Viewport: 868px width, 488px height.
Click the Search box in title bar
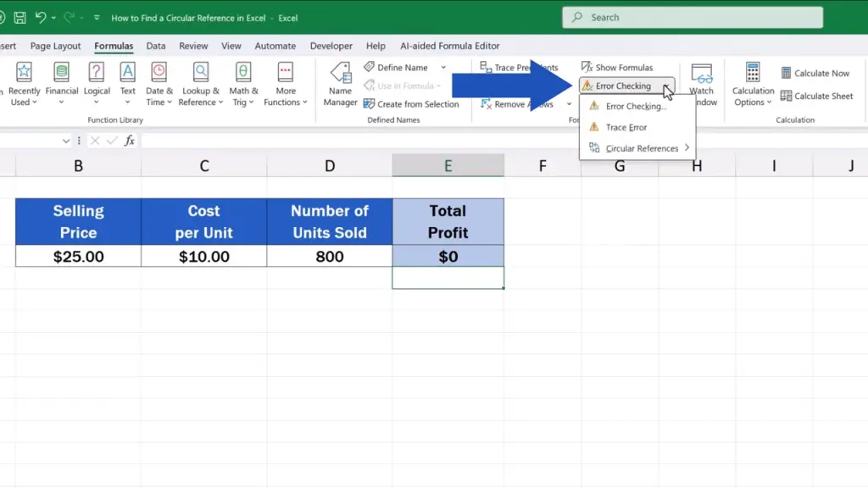[x=693, y=17]
